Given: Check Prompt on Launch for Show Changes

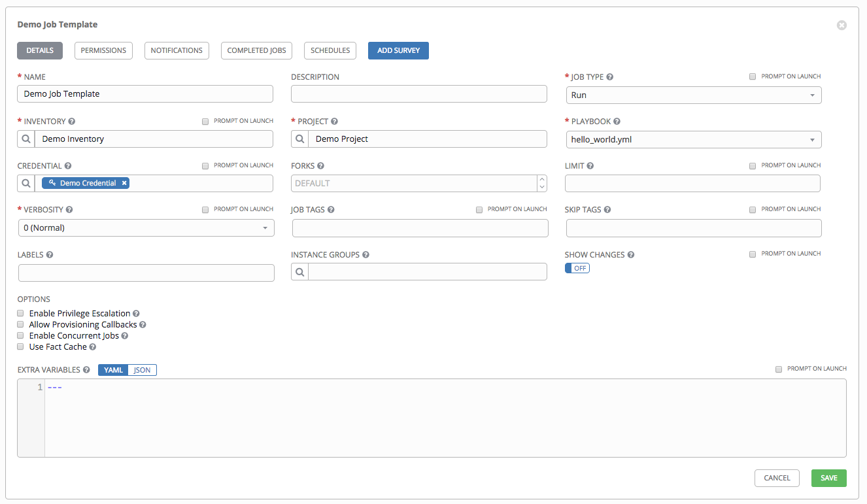Looking at the screenshot, I should pos(753,254).
